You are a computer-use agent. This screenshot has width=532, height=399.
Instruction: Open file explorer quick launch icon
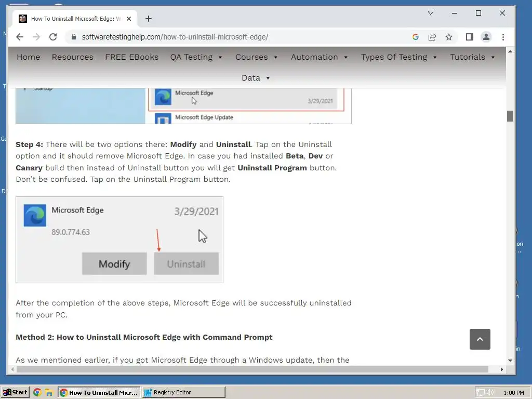[x=49, y=393]
